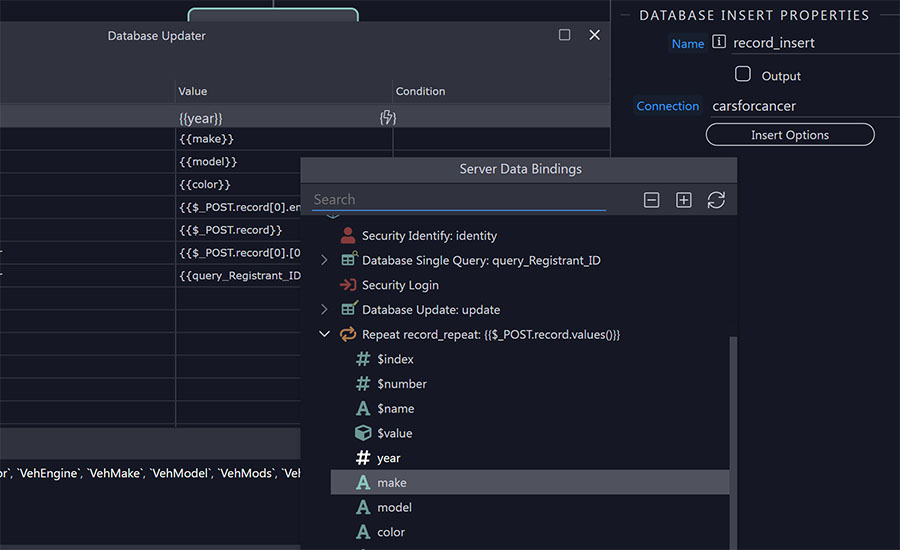Screen dimensions: 900x550
Task: Click the Database Single Query table icon
Action: tap(349, 259)
